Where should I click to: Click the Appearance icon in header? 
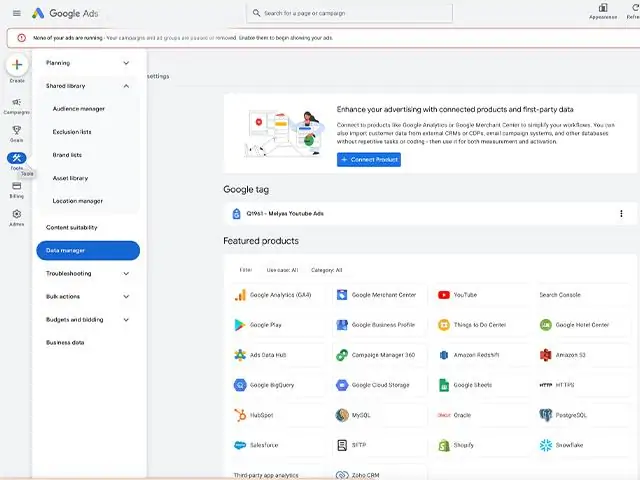tap(603, 10)
